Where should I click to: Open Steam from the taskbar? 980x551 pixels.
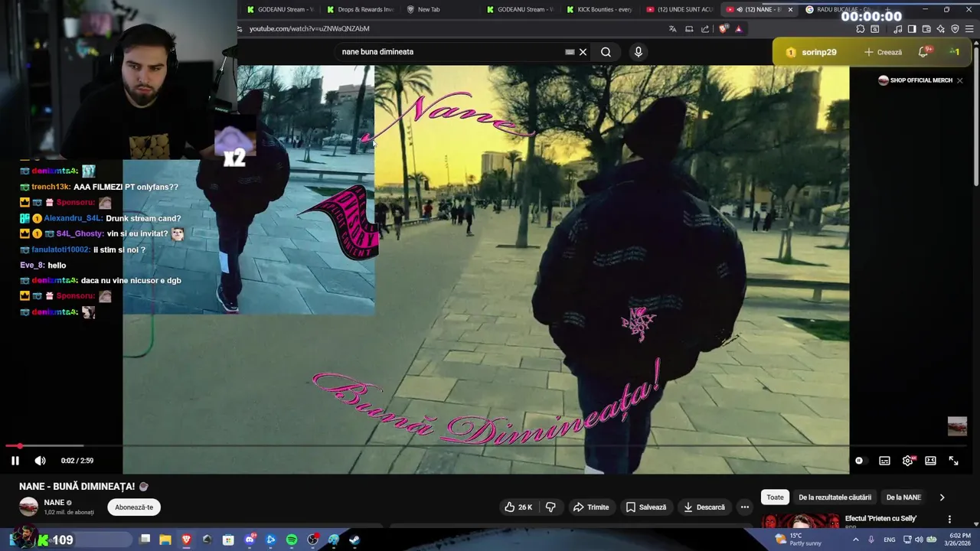(x=354, y=540)
